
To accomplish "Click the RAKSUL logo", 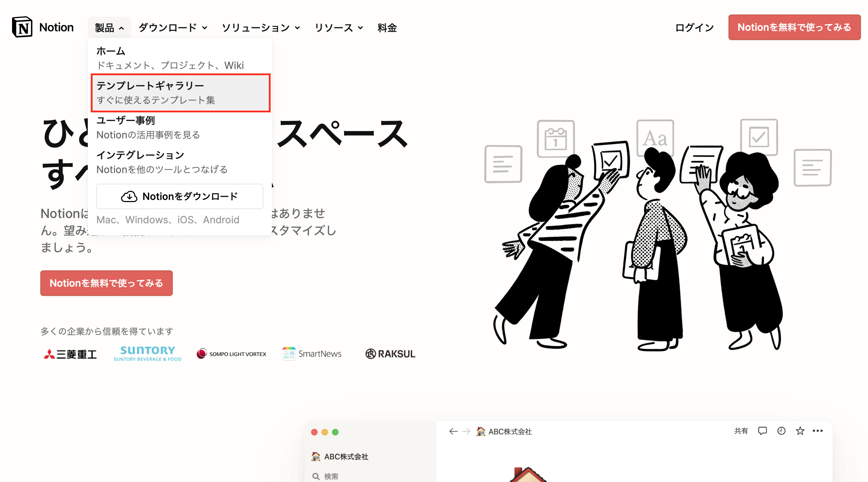I will click(390, 354).
